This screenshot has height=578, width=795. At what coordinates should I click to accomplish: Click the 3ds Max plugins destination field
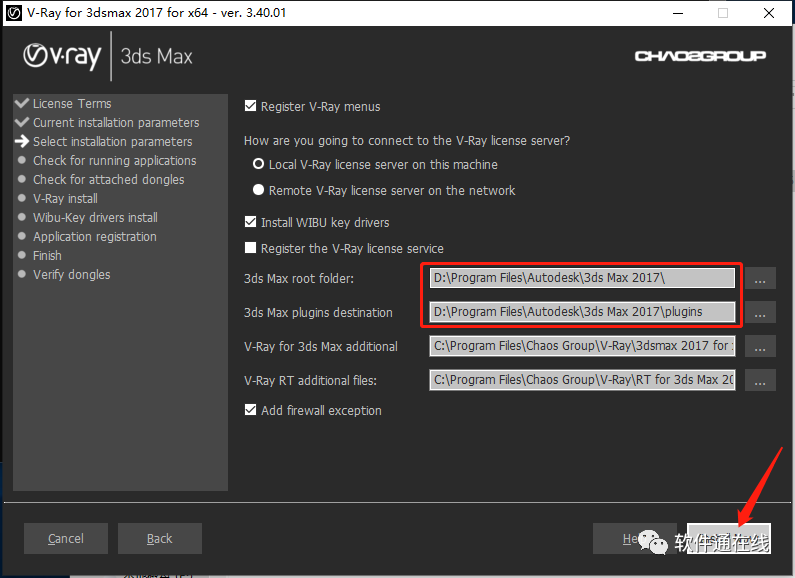(582, 312)
